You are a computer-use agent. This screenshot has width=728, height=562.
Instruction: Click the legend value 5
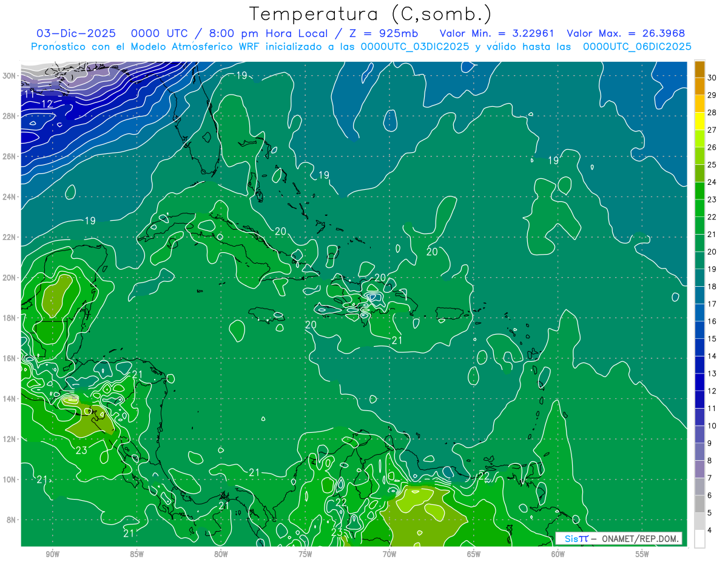710,513
